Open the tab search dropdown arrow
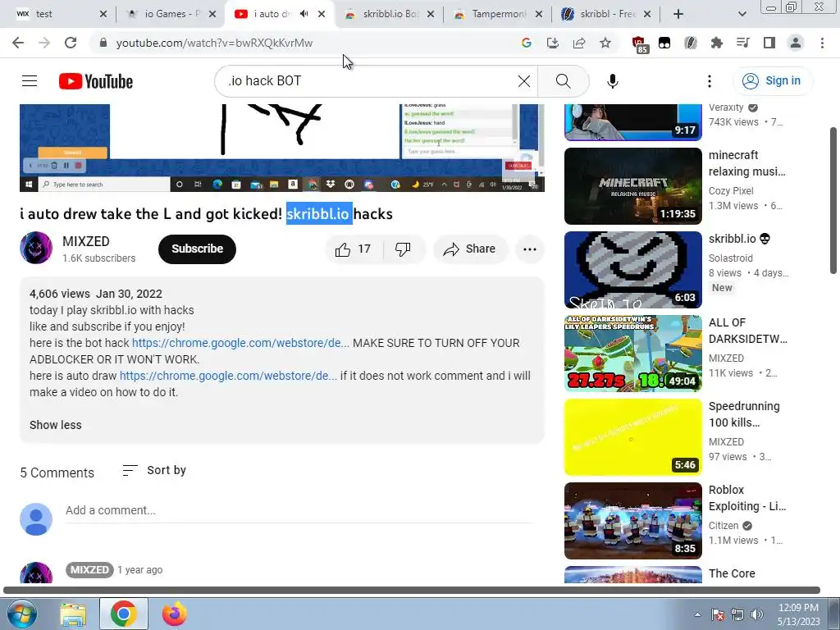Image resolution: width=840 pixels, height=630 pixels. coord(742,14)
